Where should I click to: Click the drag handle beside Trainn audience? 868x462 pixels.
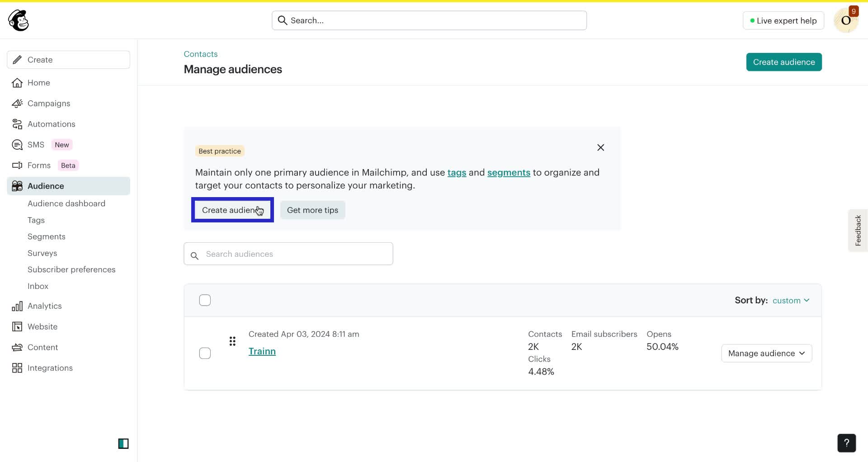point(232,341)
